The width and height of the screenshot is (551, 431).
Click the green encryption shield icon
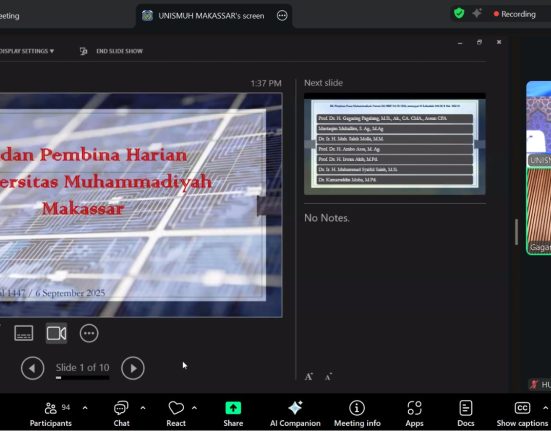(x=459, y=13)
